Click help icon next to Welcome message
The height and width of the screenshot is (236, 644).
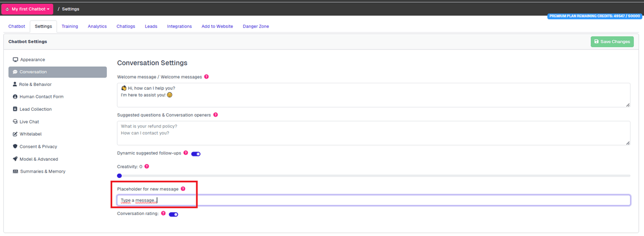207,77
